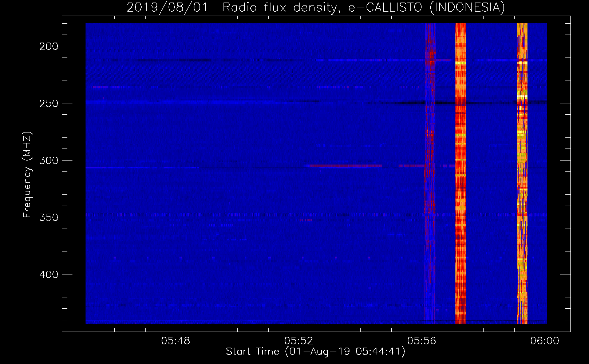589x364 pixels.
Task: Click the faint red-blue burst just after 05:56
Action: pyautogui.click(x=430, y=174)
